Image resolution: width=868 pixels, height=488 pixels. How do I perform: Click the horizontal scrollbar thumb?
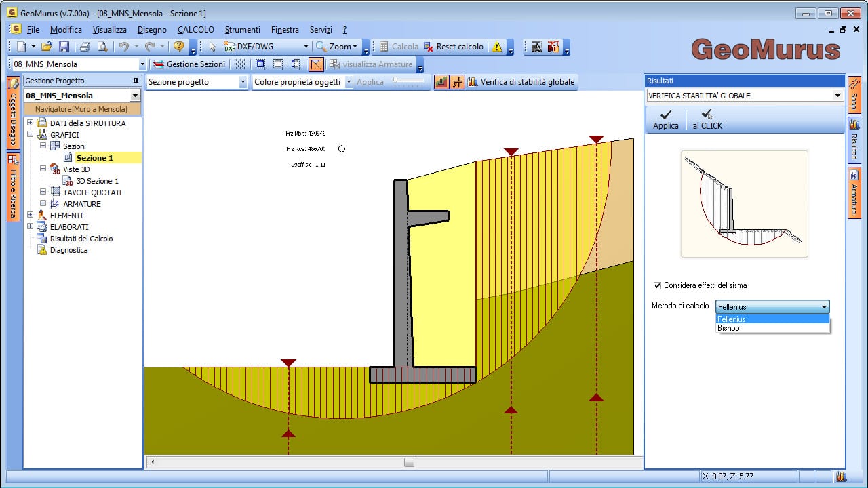tap(409, 462)
